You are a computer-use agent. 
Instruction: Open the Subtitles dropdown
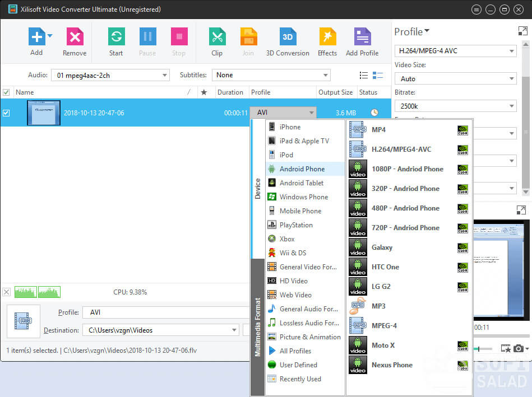(x=326, y=75)
